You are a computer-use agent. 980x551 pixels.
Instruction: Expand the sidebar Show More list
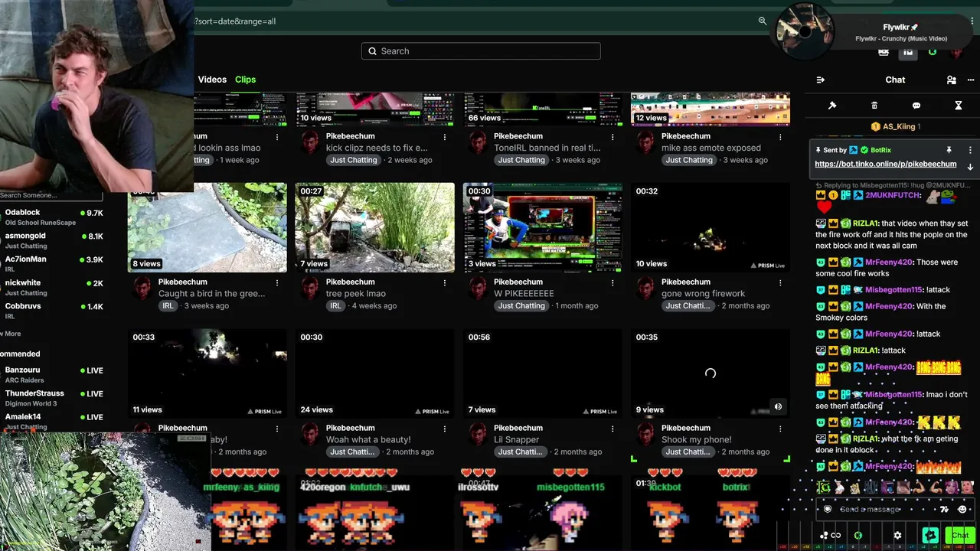(11, 334)
